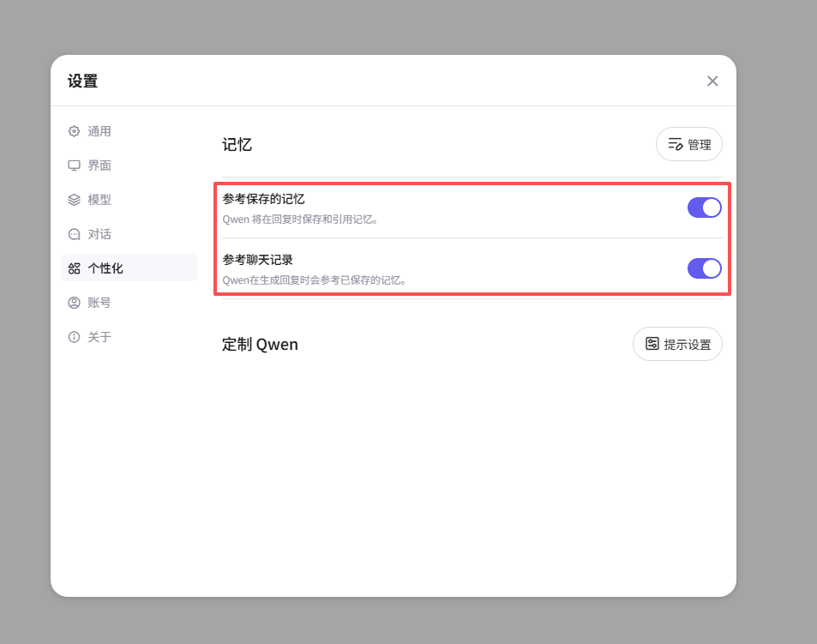Disable the 参考保存的记忆 switch

click(704, 208)
